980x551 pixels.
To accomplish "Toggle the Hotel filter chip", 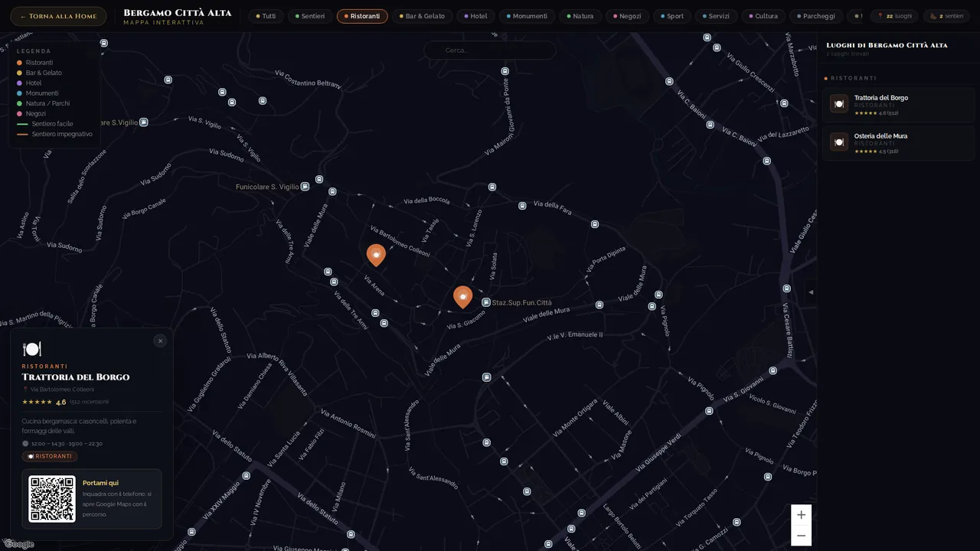I will [475, 16].
